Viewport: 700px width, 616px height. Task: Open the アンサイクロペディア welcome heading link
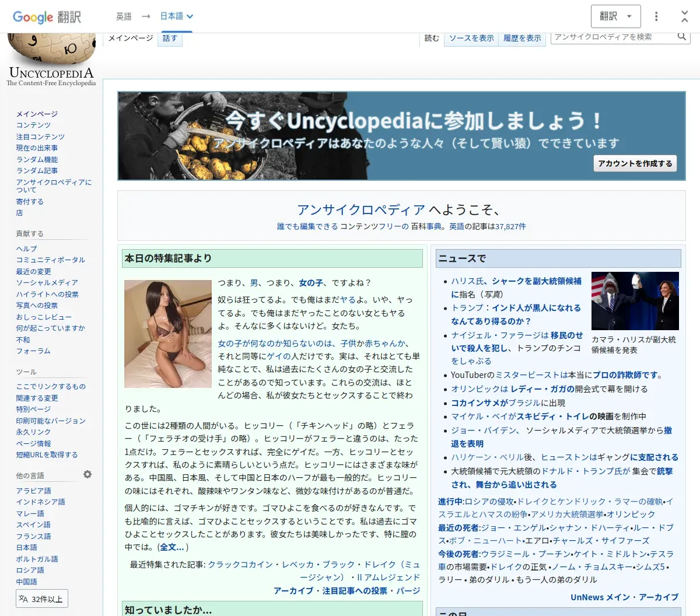[x=361, y=210]
